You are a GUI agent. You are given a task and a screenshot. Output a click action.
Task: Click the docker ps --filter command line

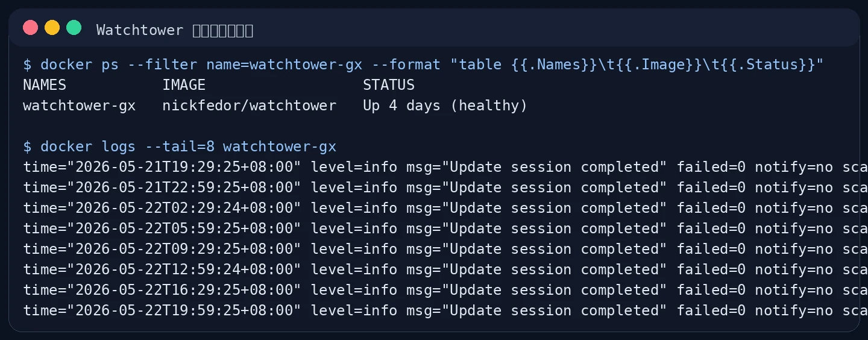coord(423,65)
